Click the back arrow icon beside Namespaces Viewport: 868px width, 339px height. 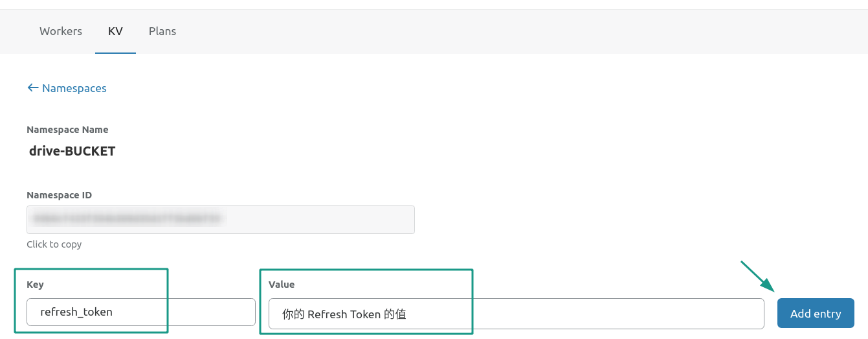[32, 88]
